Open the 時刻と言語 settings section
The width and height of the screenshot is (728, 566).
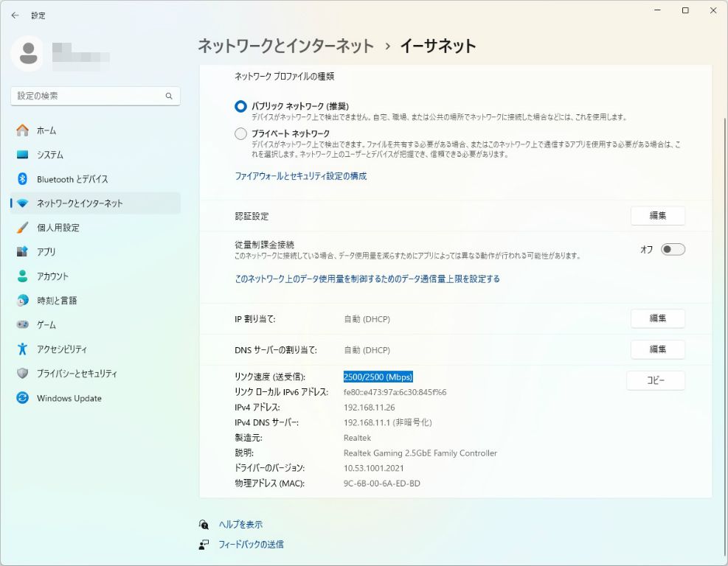[x=57, y=301]
